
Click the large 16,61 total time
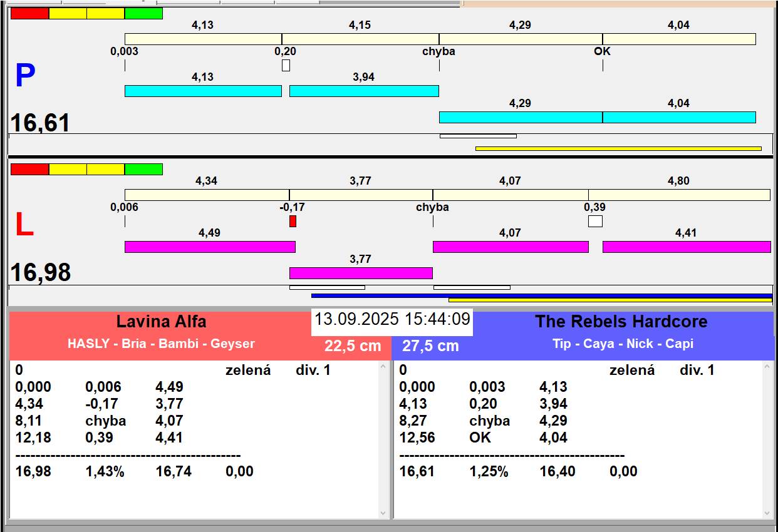click(41, 123)
